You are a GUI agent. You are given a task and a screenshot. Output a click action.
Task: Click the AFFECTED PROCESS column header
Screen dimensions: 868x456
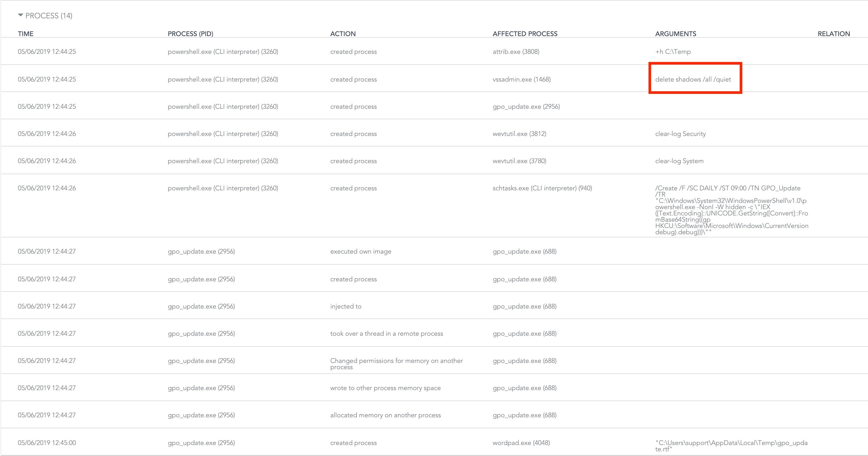click(x=525, y=34)
